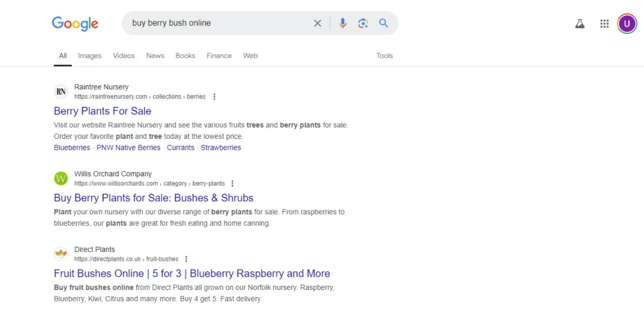Open the Tools filter menu
644x316 pixels.
click(x=385, y=56)
